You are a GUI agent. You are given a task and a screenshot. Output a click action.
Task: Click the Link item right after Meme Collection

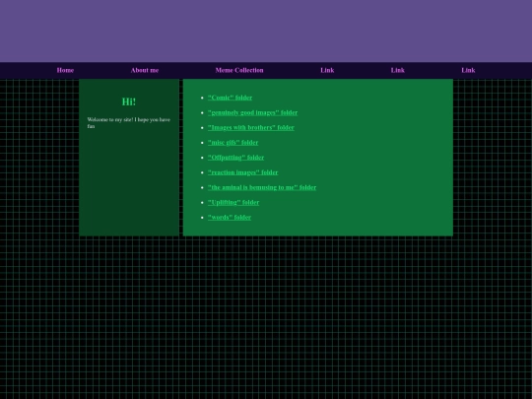pos(327,70)
